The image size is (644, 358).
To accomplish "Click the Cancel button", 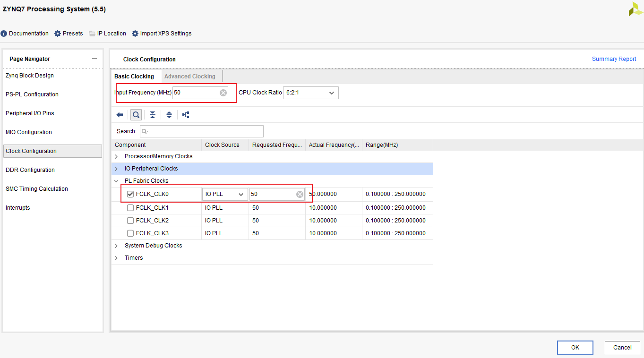I will coord(622,348).
